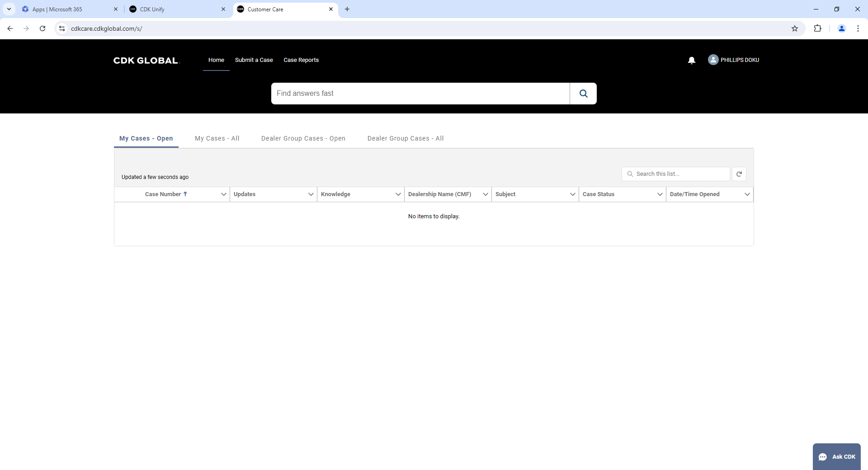Bookmark this page with the star icon
Viewport: 868px width, 470px height.
[x=795, y=28]
